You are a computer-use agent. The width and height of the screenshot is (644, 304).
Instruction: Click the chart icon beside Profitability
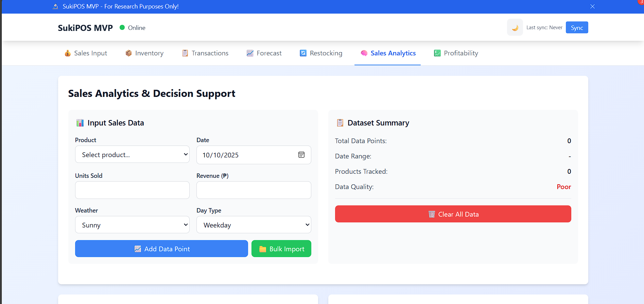tap(437, 53)
